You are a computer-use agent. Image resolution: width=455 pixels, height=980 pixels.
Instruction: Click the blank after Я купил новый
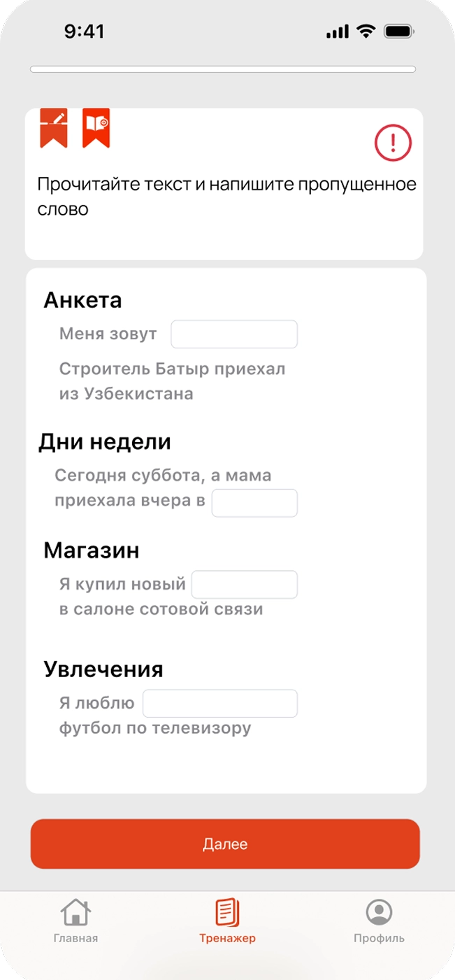[244, 584]
